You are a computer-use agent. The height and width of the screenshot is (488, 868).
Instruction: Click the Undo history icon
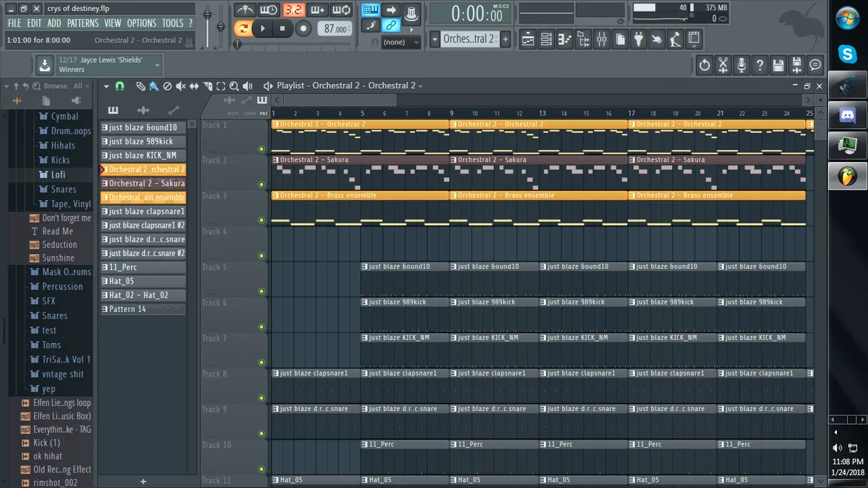pos(705,65)
